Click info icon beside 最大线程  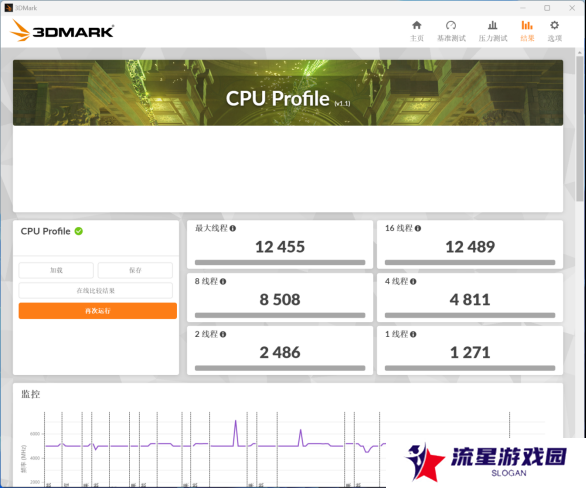click(232, 228)
